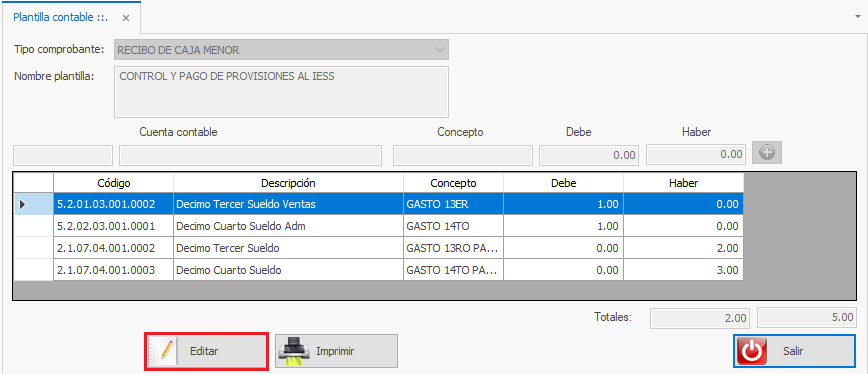Switch to the Plantilla contable tab
This screenshot has width=868, height=374.
point(61,17)
